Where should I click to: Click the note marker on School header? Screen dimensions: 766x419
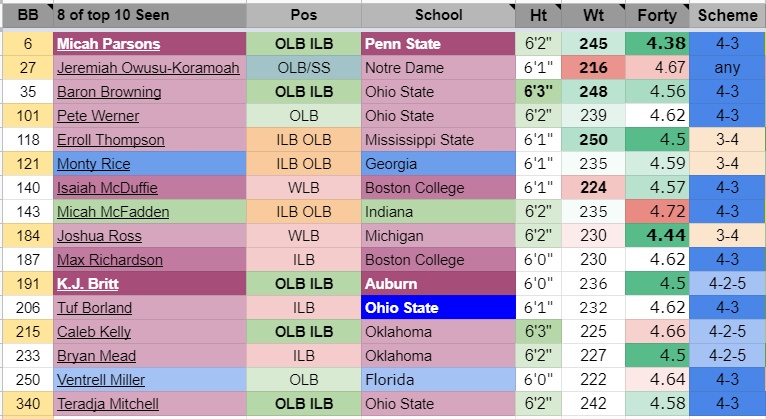pyautogui.click(x=512, y=6)
